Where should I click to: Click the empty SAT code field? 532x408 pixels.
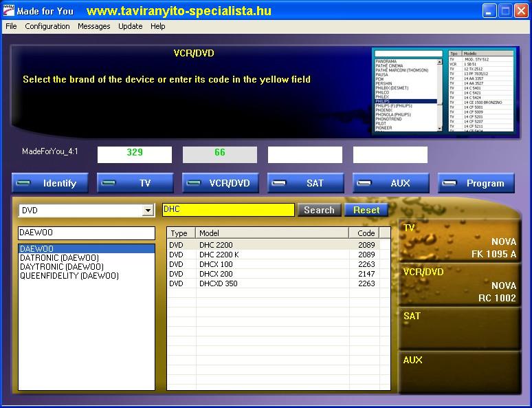pyautogui.click(x=305, y=155)
